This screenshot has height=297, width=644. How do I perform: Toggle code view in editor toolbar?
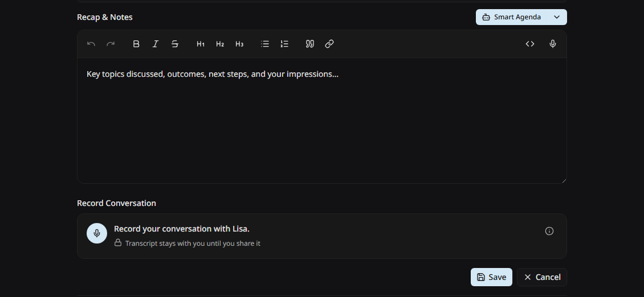coord(530,44)
